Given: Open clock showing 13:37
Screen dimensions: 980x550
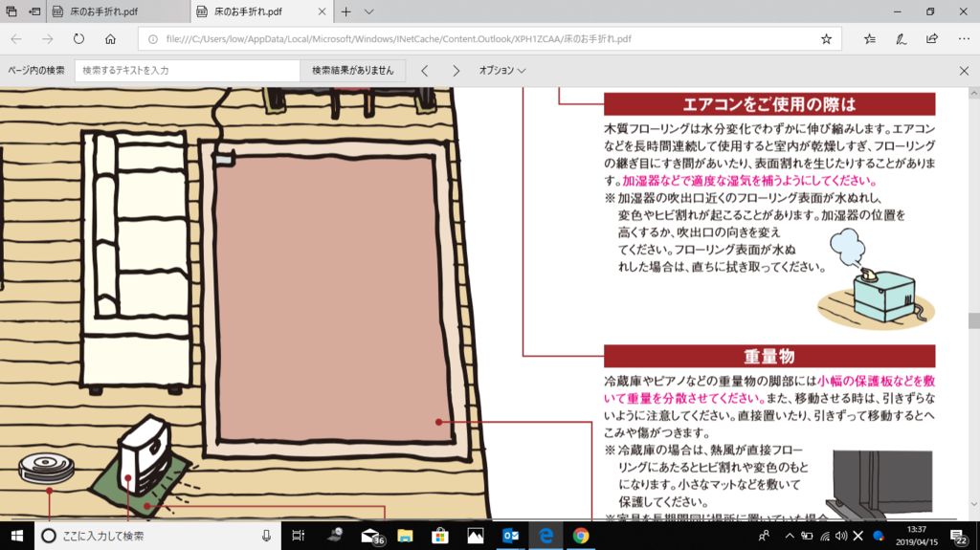Looking at the screenshot, I should click(916, 536).
